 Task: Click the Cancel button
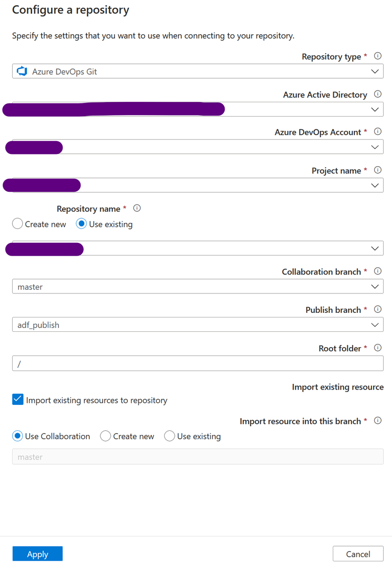point(358,553)
